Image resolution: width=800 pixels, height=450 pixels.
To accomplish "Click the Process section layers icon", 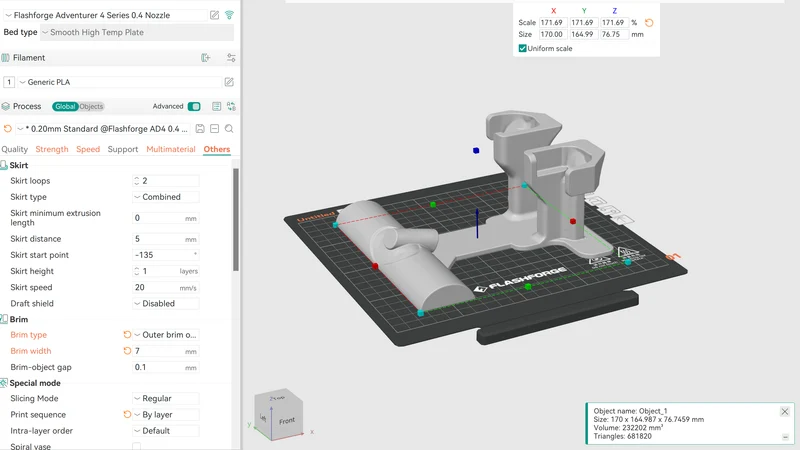I will [6, 106].
